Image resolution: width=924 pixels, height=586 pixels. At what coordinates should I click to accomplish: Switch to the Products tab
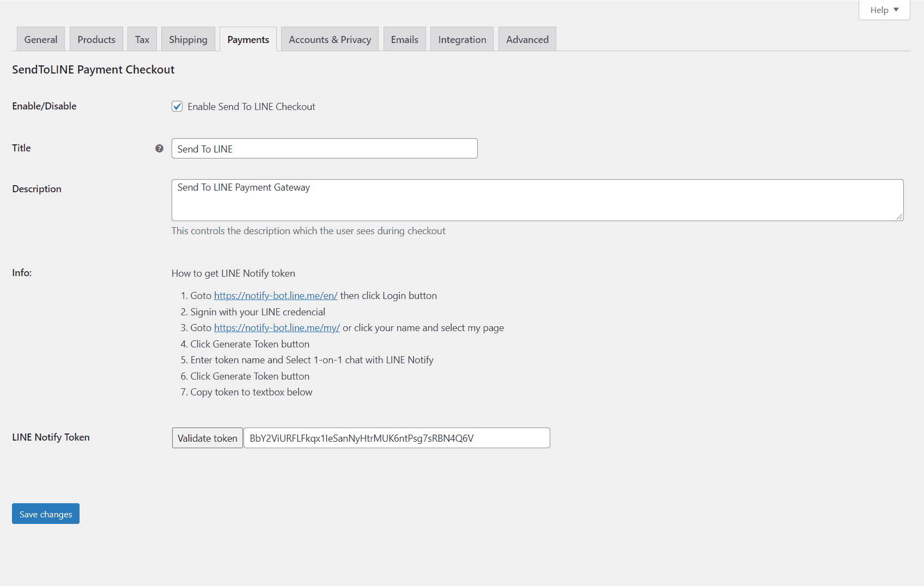96,40
